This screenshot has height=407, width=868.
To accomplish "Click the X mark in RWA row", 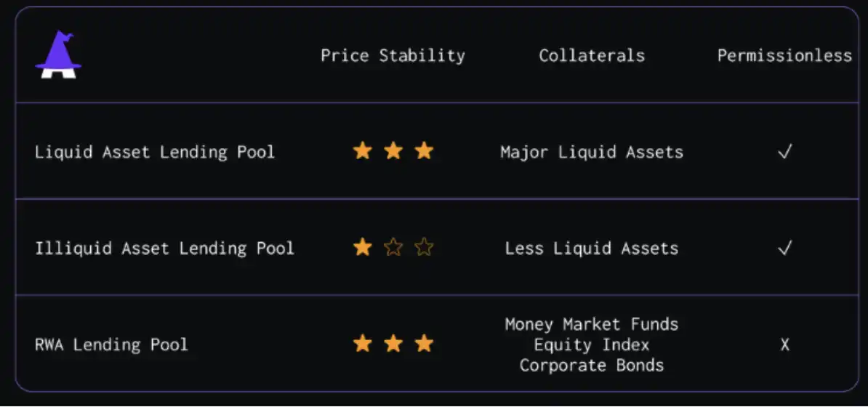I will click(x=784, y=344).
